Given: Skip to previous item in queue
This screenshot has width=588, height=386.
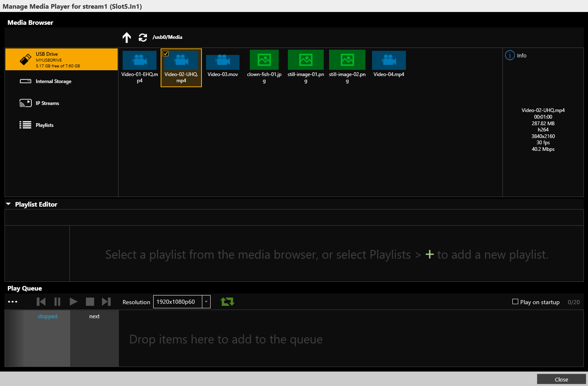Looking at the screenshot, I should pos(41,302).
